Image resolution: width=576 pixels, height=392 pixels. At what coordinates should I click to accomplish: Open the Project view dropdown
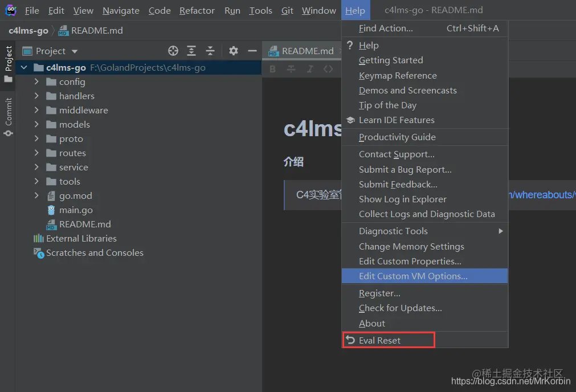75,51
